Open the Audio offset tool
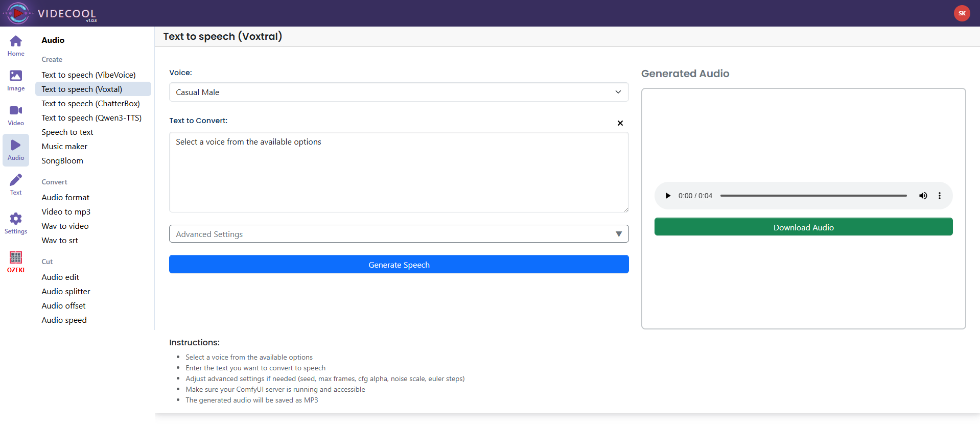Viewport: 980px width, 426px height. pos(63,305)
